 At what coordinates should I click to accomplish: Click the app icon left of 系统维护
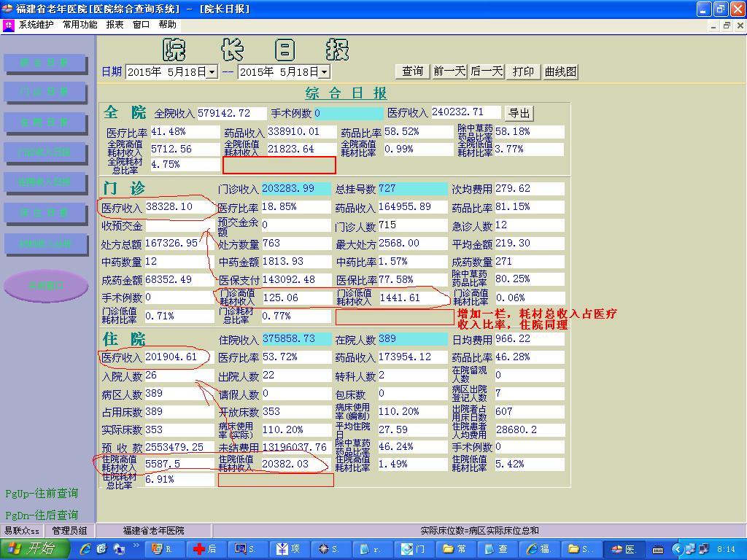click(x=8, y=26)
